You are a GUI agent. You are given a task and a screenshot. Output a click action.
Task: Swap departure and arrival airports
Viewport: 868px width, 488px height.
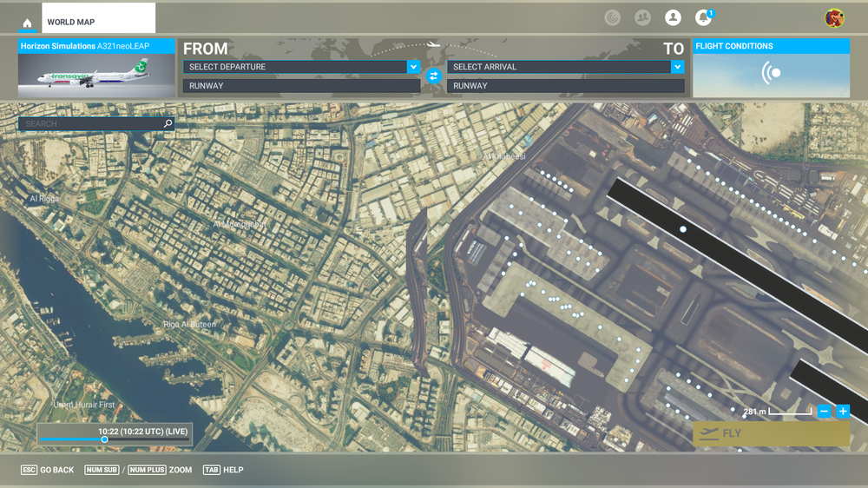click(x=434, y=76)
